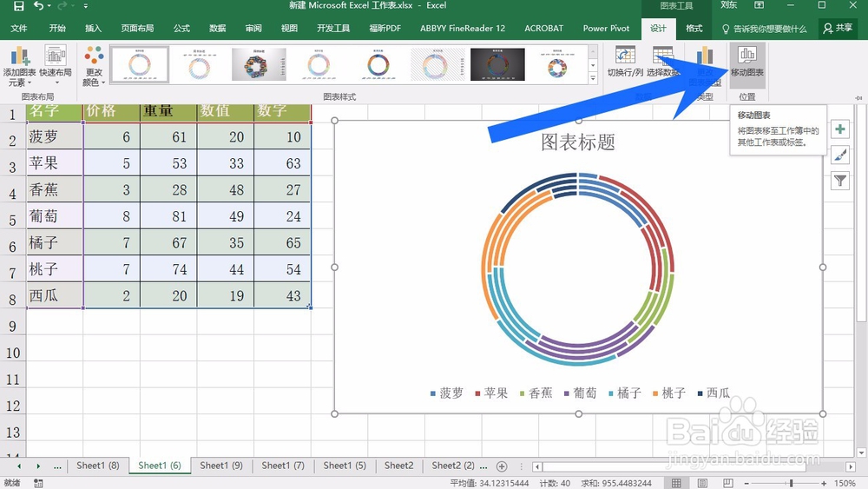Collapse the ribbon with the arrow

tap(858, 97)
